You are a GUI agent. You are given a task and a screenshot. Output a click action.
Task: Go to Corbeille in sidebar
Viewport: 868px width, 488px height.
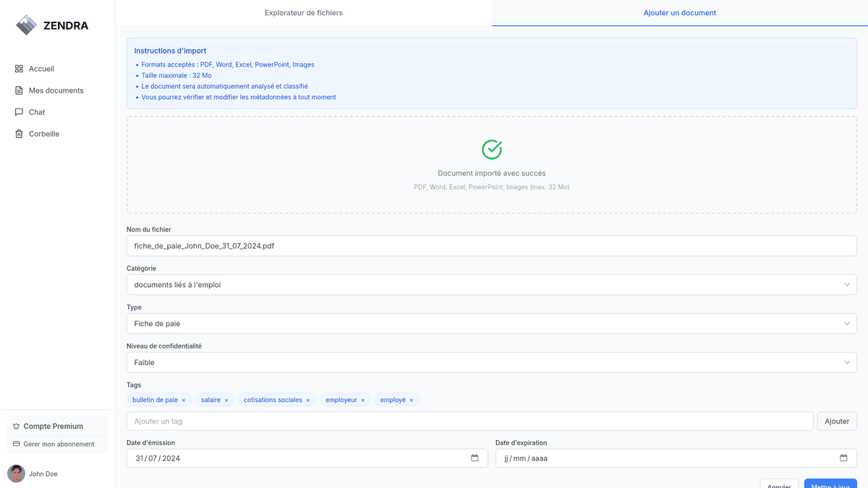click(x=44, y=134)
